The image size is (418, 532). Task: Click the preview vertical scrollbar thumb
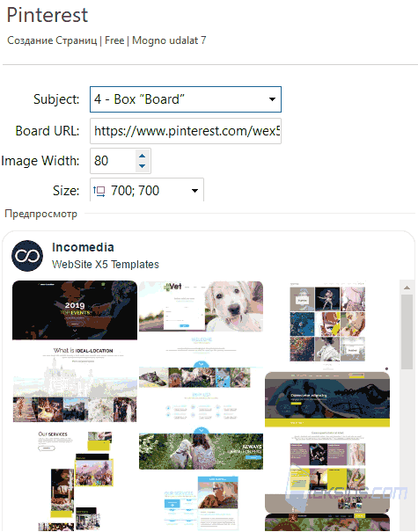(407, 332)
